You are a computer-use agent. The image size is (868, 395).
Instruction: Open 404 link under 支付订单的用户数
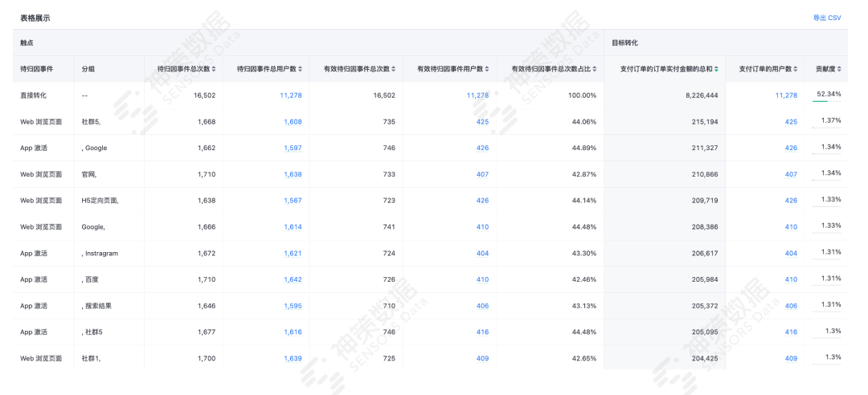click(791, 253)
